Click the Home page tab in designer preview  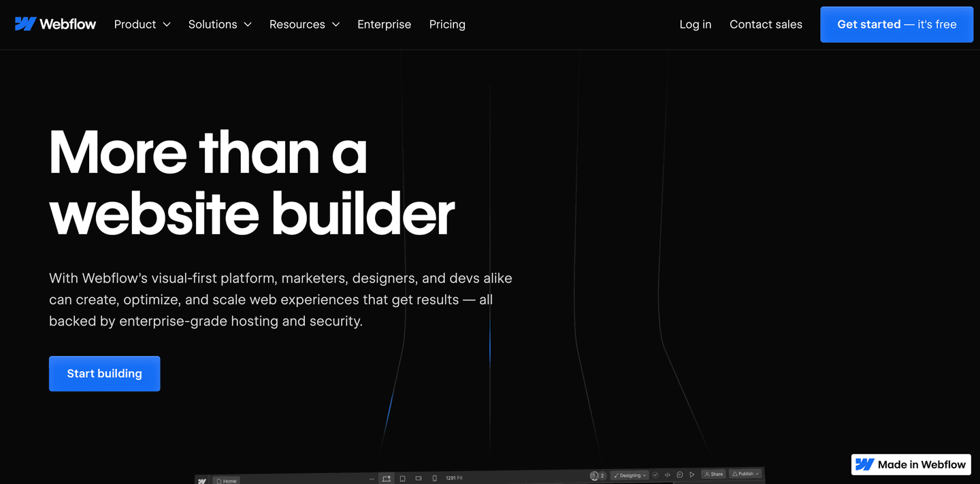click(227, 481)
